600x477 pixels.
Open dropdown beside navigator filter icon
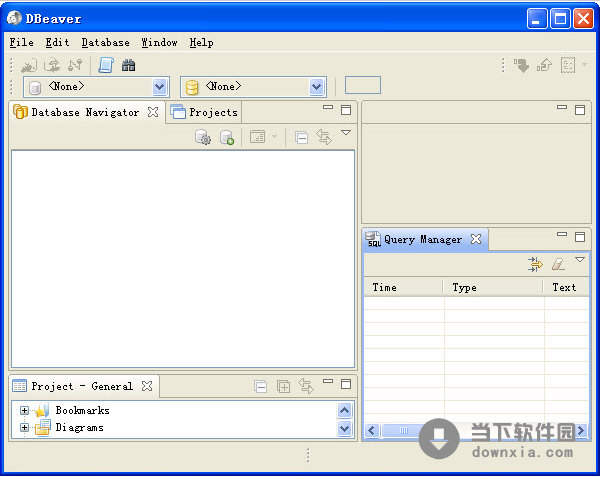274,136
